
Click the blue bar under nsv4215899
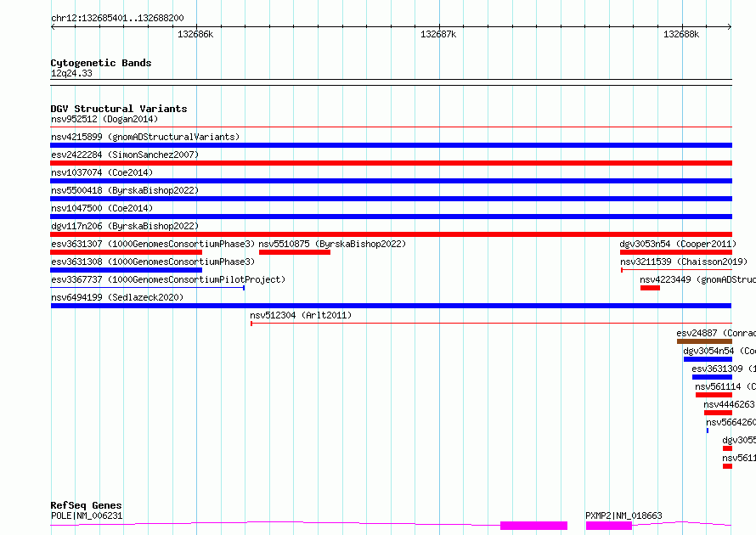(391, 145)
